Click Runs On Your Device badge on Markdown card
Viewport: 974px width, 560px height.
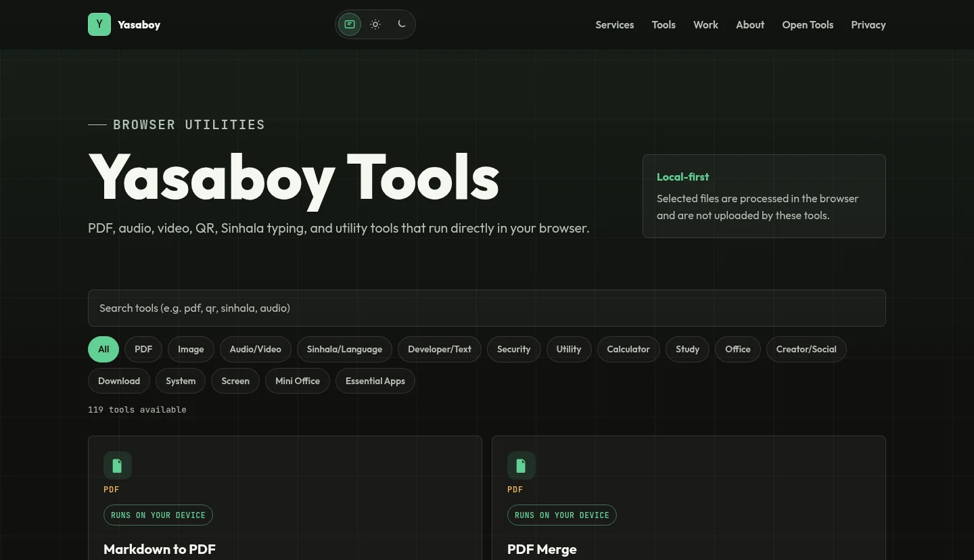click(158, 515)
